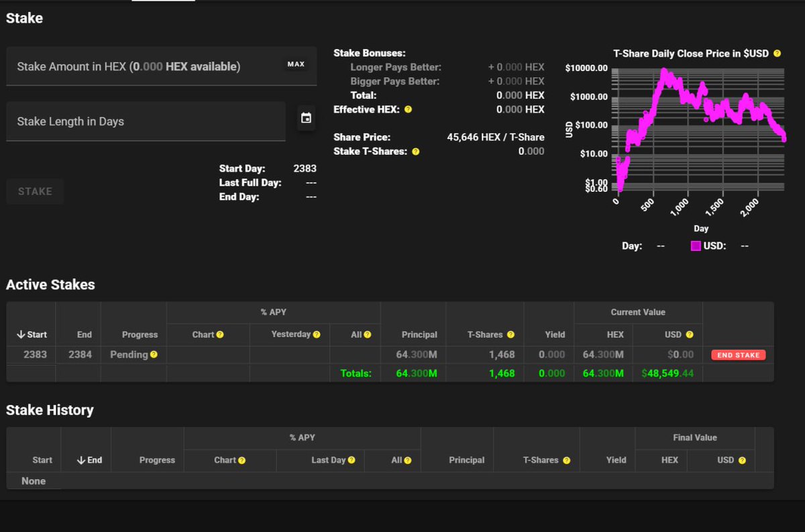This screenshot has height=532, width=805.
Task: Open help for Stake History T-Shares column
Action: 566,460
